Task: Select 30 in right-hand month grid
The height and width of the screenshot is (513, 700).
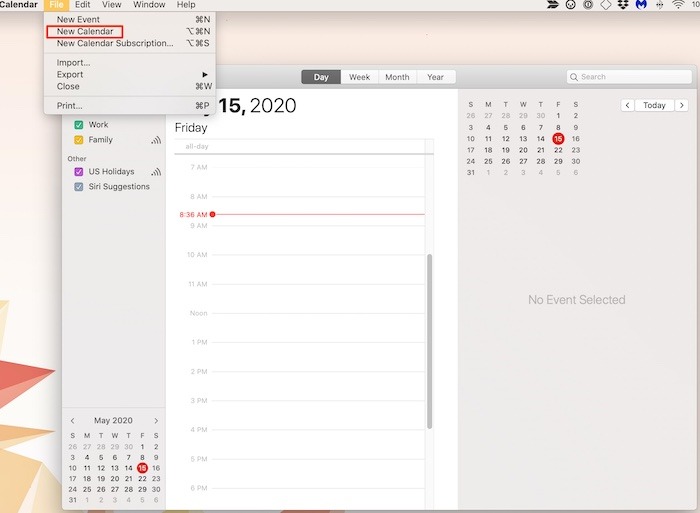Action: [x=575, y=161]
